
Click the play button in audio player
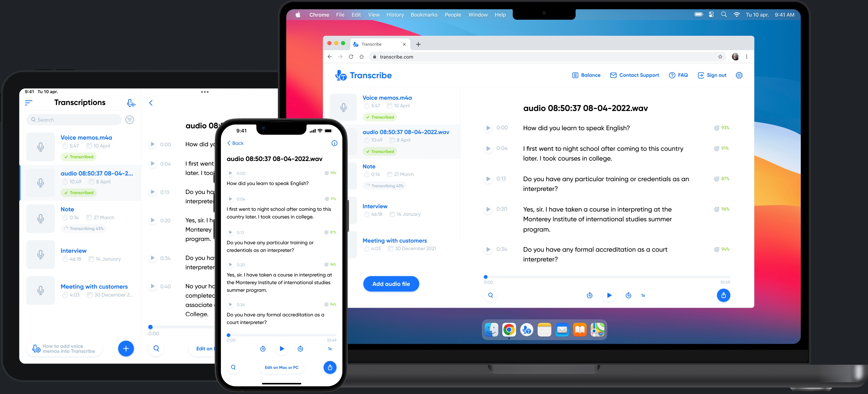[x=609, y=295]
